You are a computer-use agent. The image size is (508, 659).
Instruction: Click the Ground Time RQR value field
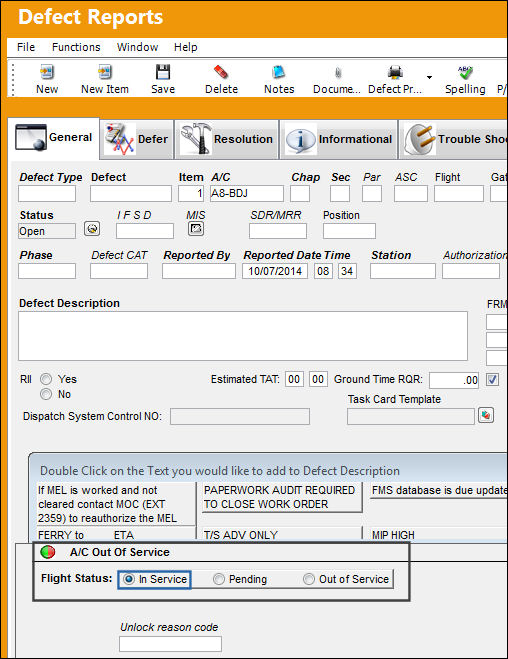point(454,380)
